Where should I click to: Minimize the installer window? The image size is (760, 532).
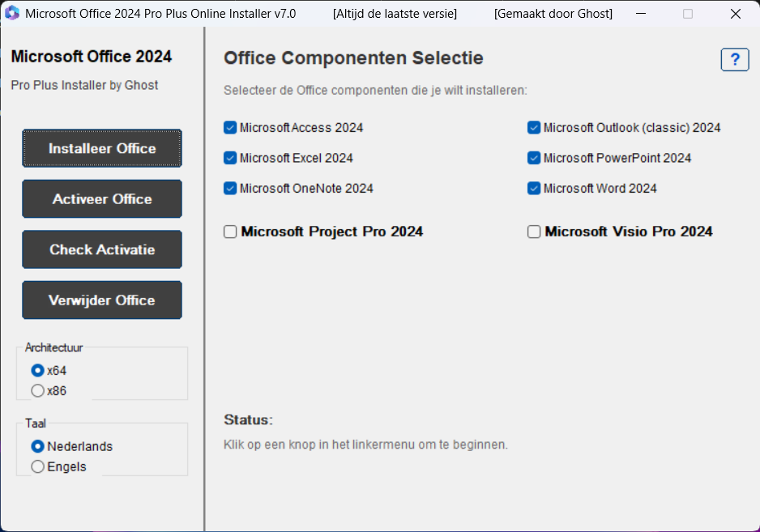[x=641, y=14]
